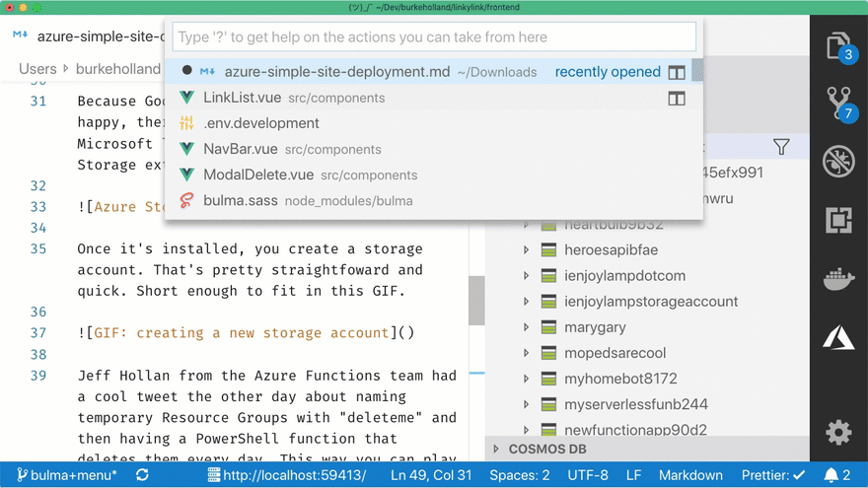This screenshot has height=488, width=868.
Task: Expand heroesapibfae tree node
Action: 526,250
